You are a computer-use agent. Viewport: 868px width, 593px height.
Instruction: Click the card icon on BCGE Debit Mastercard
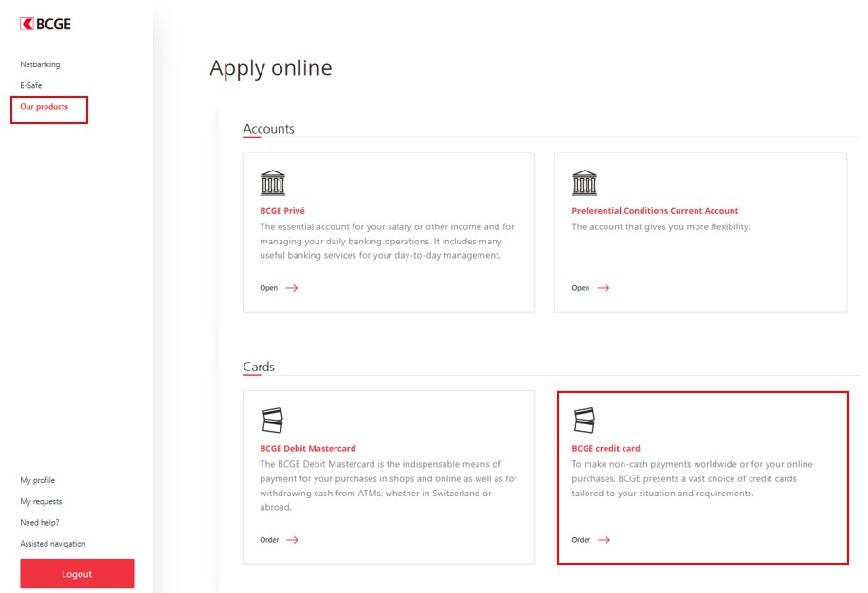(272, 421)
